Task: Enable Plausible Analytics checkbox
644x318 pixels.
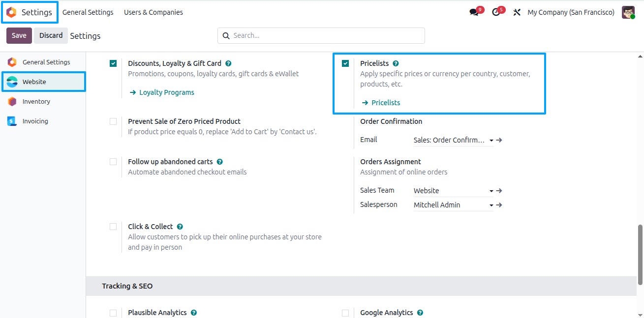Action: pos(113,313)
